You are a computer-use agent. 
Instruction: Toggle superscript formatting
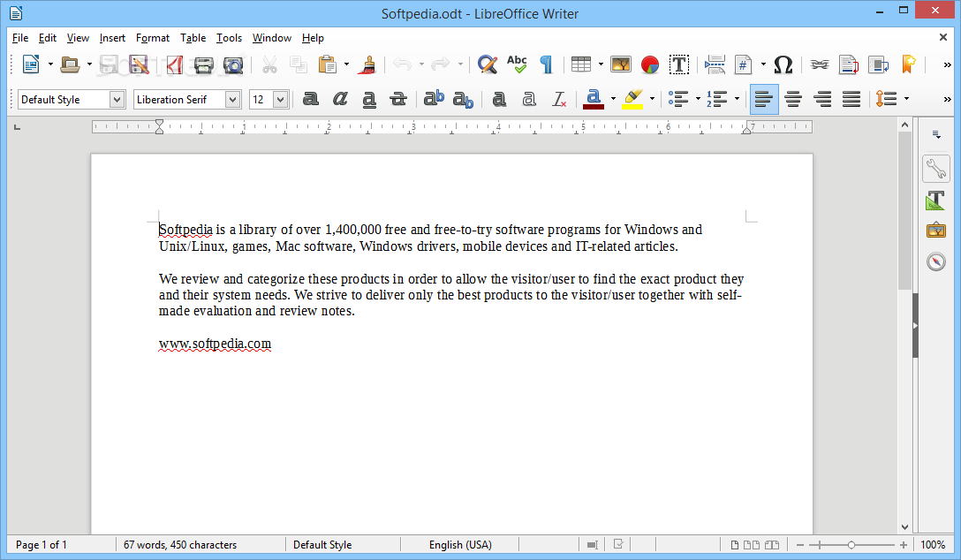pos(434,99)
